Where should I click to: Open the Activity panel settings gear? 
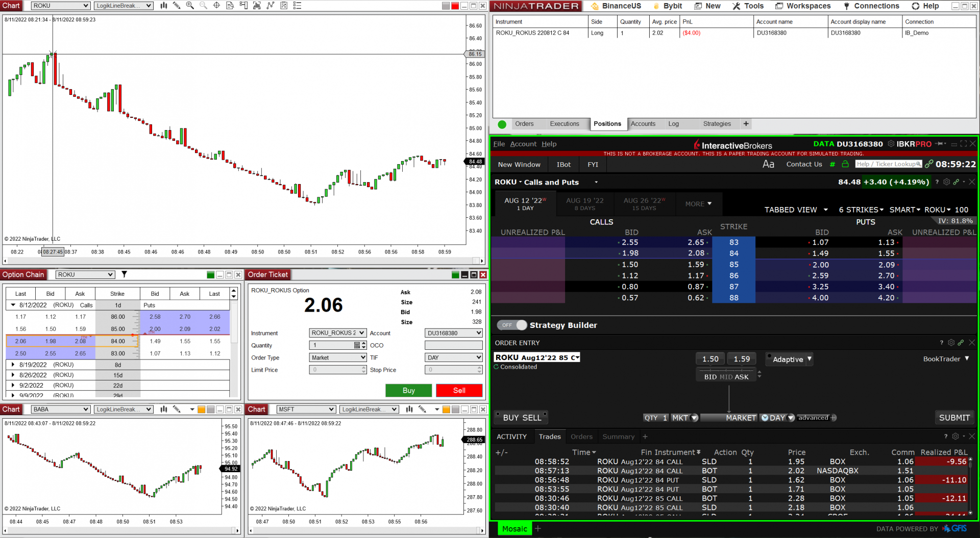[x=955, y=437]
